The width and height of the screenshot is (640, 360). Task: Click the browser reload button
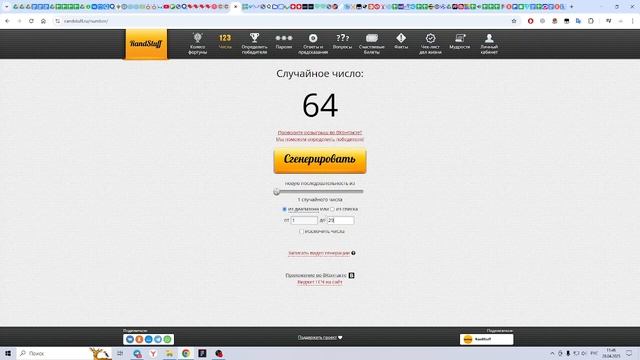pyautogui.click(x=31, y=21)
